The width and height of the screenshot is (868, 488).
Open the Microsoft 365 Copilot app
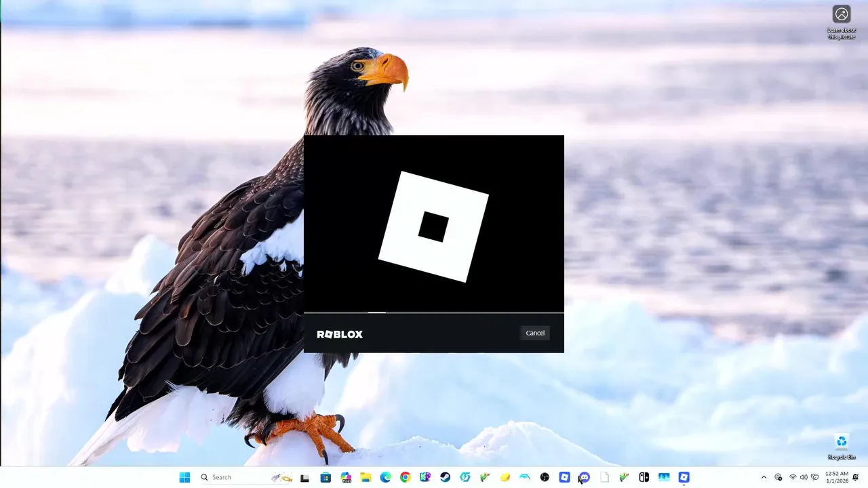tap(346, 477)
